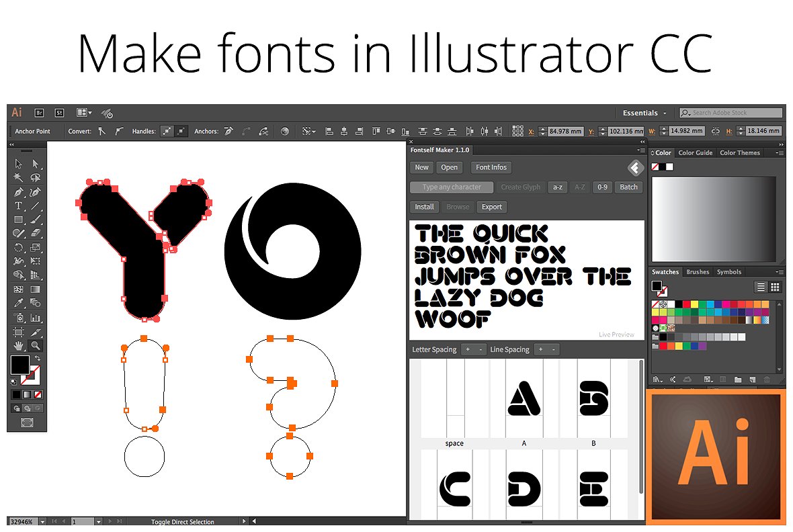Image resolution: width=793 pixels, height=532 pixels.
Task: Switch Swatches panel to list view
Action: (x=761, y=287)
